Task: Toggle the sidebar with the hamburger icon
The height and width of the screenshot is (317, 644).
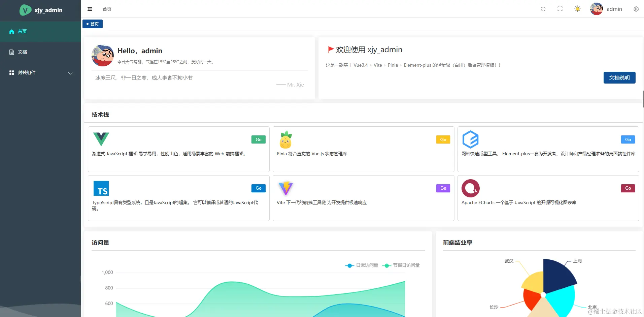Action: point(90,9)
